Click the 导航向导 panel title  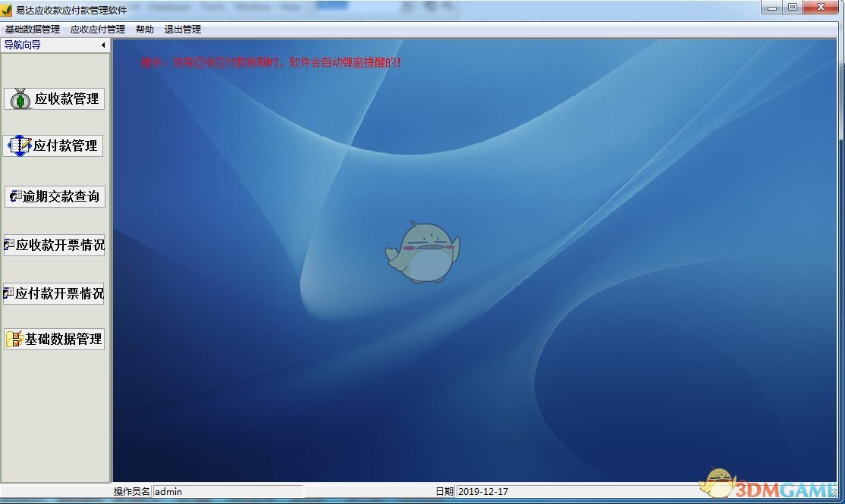tap(23, 45)
